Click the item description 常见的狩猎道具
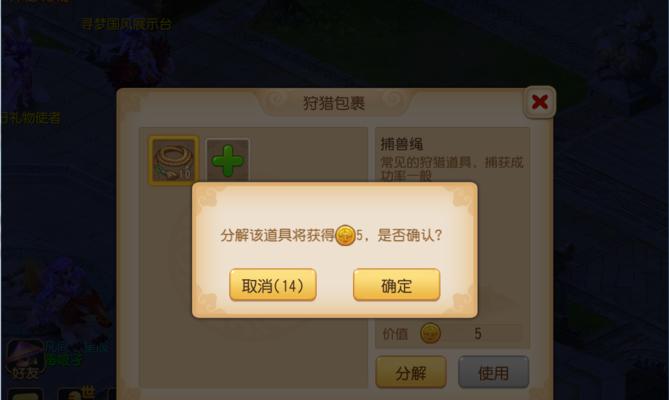 pyautogui.click(x=451, y=169)
